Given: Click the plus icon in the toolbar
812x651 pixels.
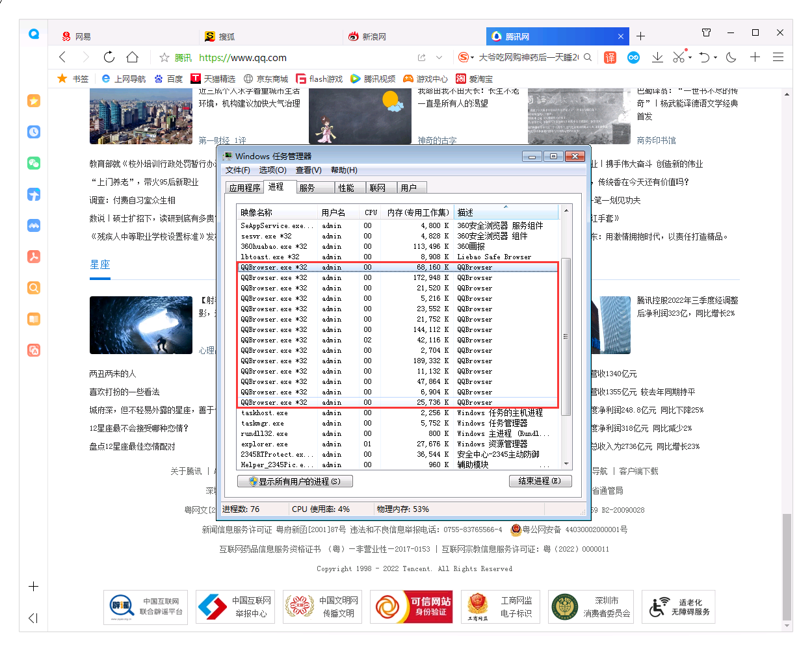Looking at the screenshot, I should pyautogui.click(x=755, y=57).
